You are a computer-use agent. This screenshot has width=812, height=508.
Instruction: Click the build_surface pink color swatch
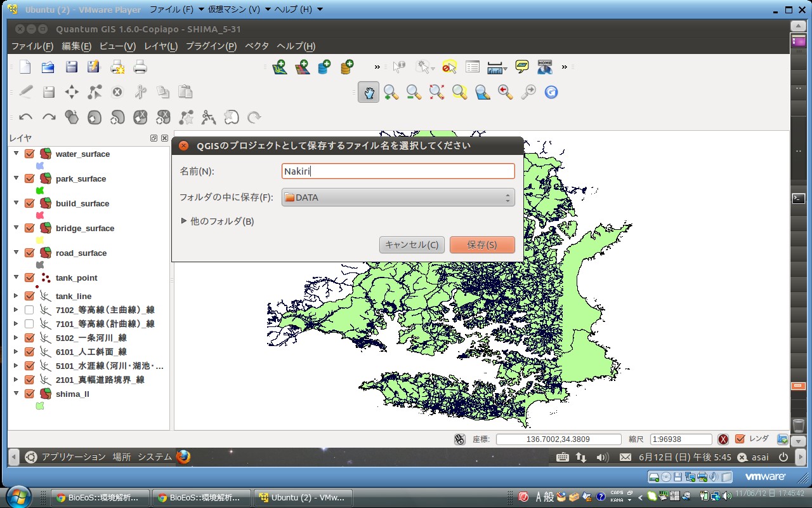(40, 215)
